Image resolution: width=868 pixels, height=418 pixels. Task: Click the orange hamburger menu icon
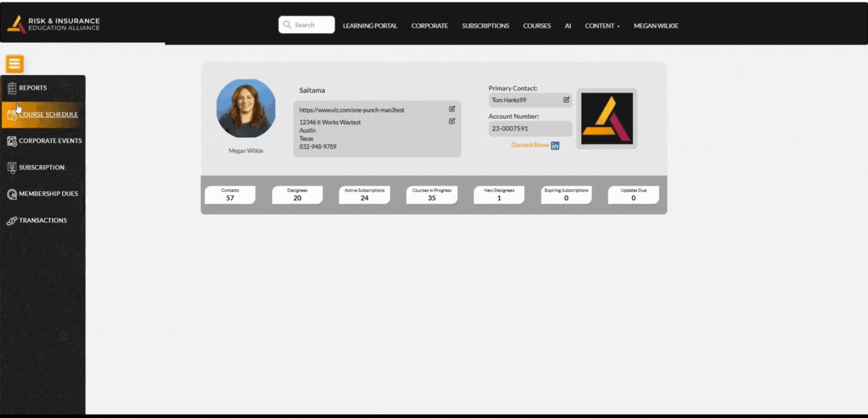tap(14, 64)
